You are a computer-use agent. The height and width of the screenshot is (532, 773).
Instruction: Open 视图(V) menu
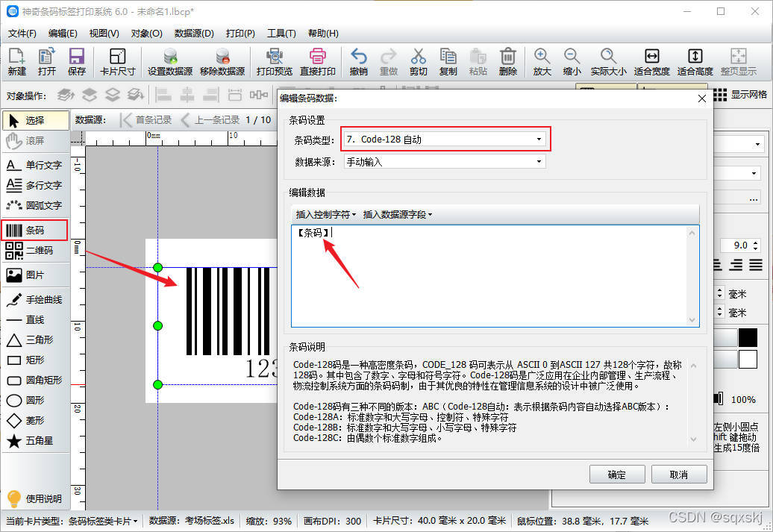click(104, 33)
